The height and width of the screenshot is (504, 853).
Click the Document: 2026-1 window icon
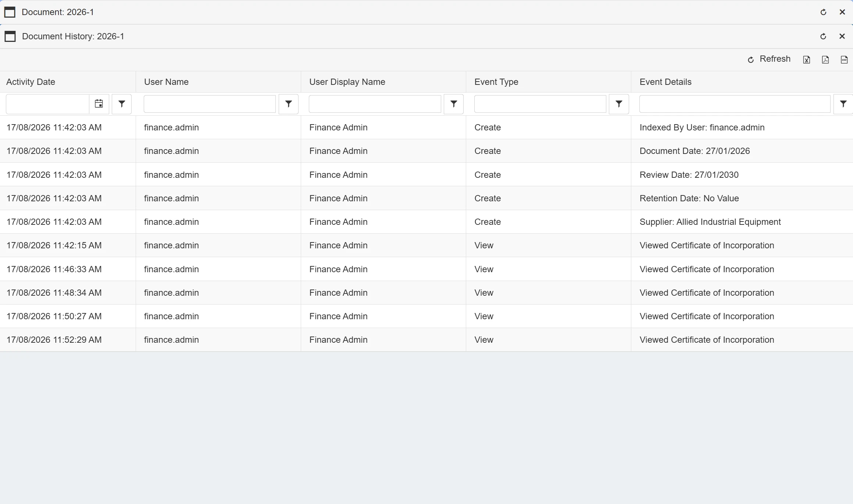click(x=10, y=12)
